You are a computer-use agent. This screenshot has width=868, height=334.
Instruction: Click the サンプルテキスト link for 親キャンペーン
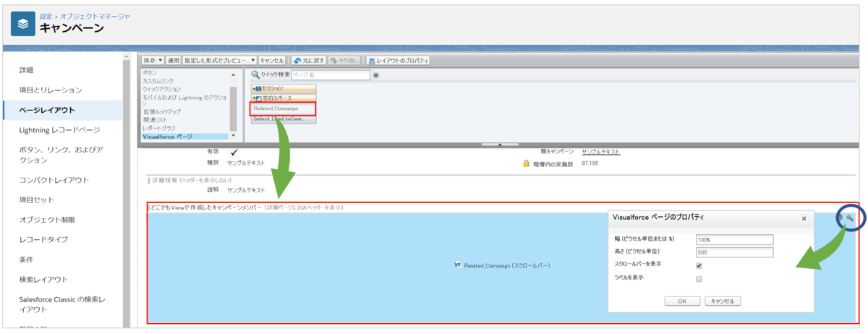coord(600,152)
